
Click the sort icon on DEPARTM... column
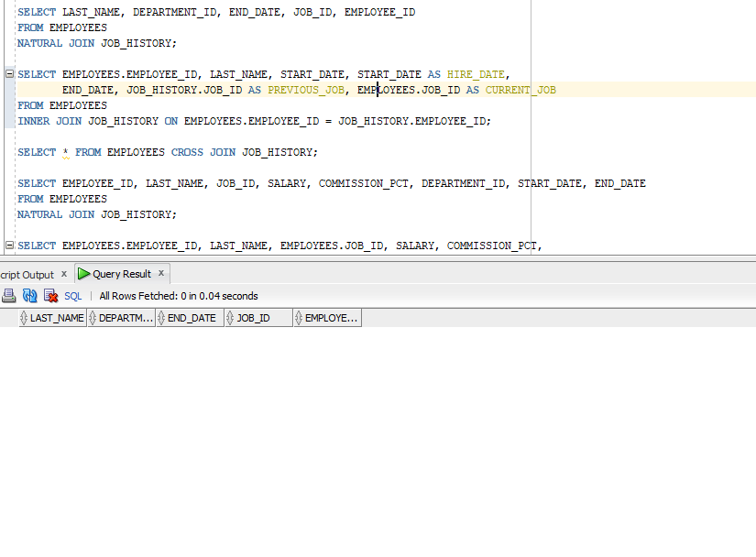click(94, 317)
